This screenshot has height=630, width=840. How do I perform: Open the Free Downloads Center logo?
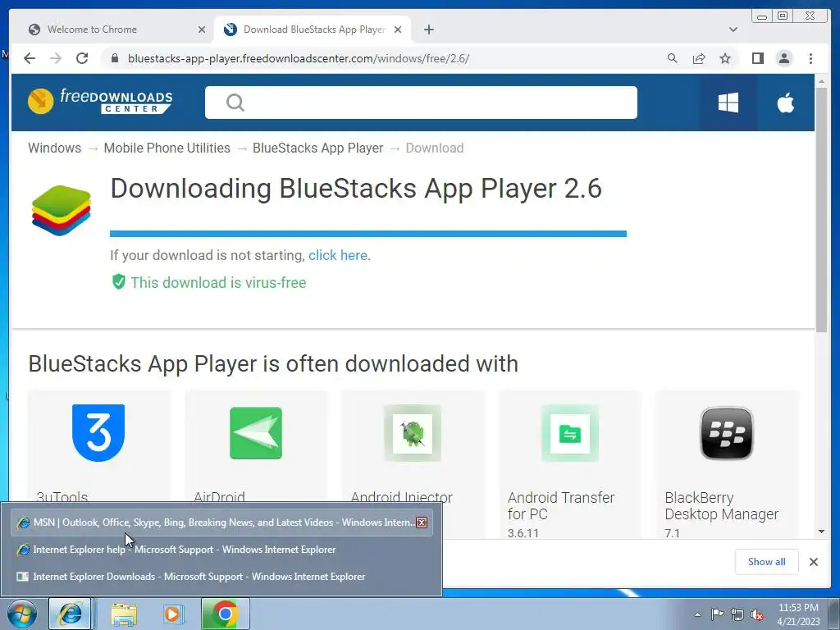tap(100, 101)
